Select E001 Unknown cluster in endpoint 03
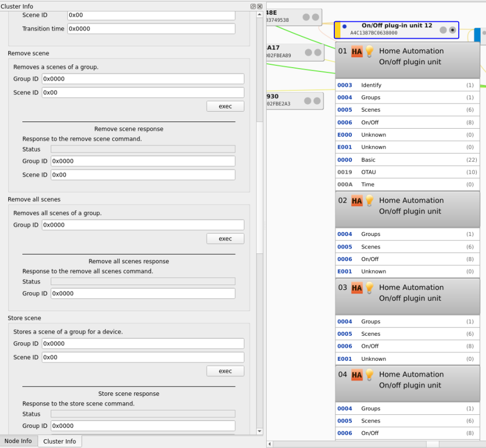The width and height of the screenshot is (486, 448). click(x=407, y=359)
